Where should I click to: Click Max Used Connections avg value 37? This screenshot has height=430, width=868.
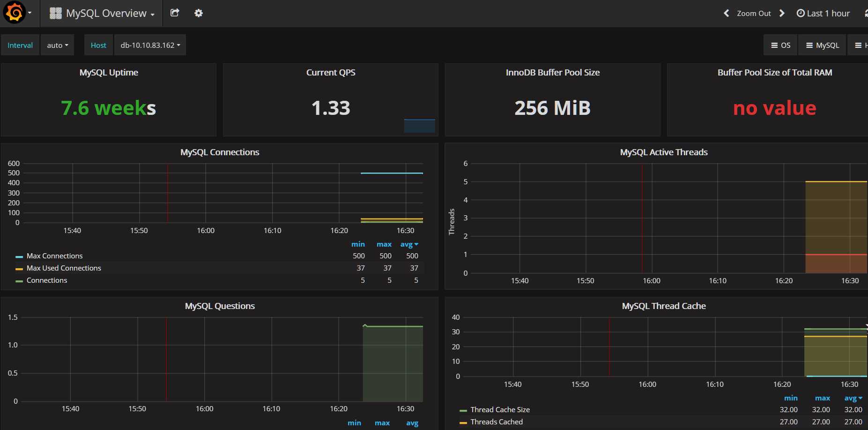(414, 268)
